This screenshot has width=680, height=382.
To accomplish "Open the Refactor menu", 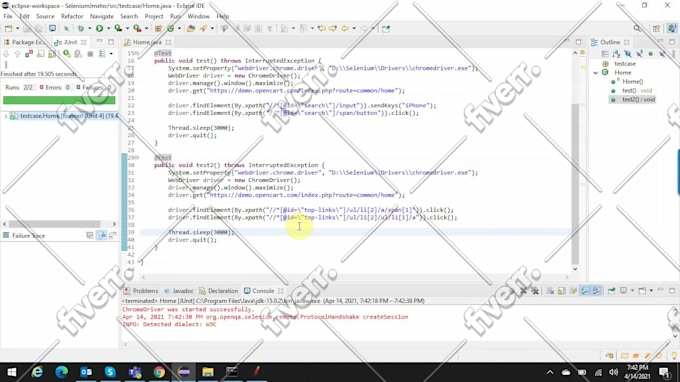I will pyautogui.click(x=72, y=16).
